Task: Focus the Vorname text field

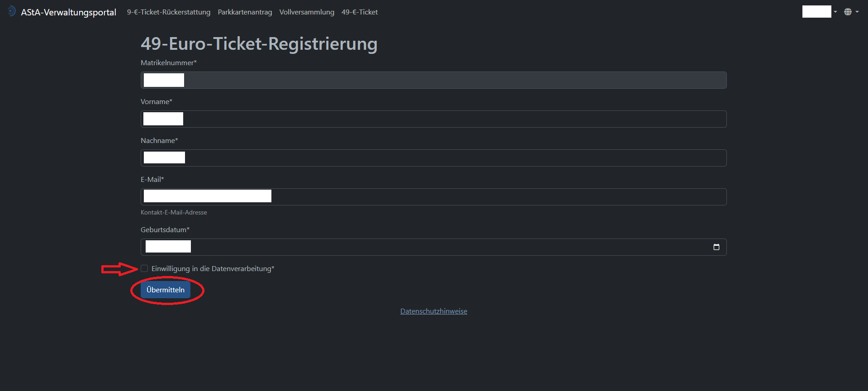Action: (434, 119)
